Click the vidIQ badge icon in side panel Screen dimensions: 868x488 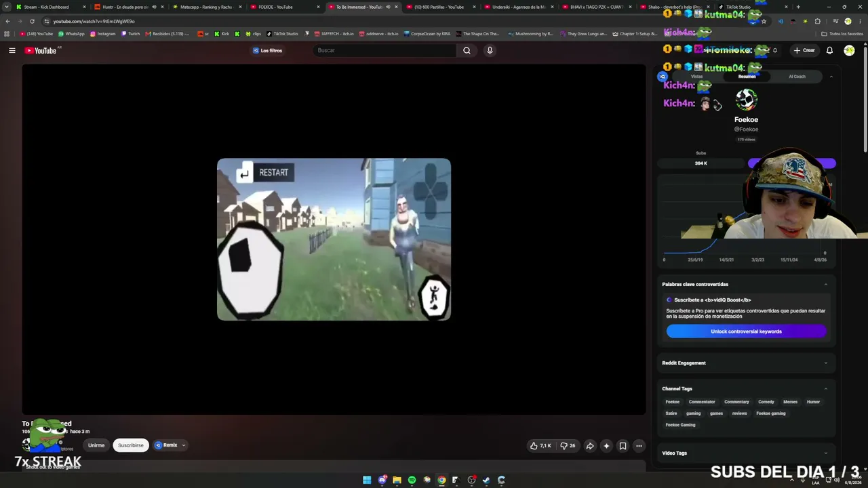click(663, 77)
